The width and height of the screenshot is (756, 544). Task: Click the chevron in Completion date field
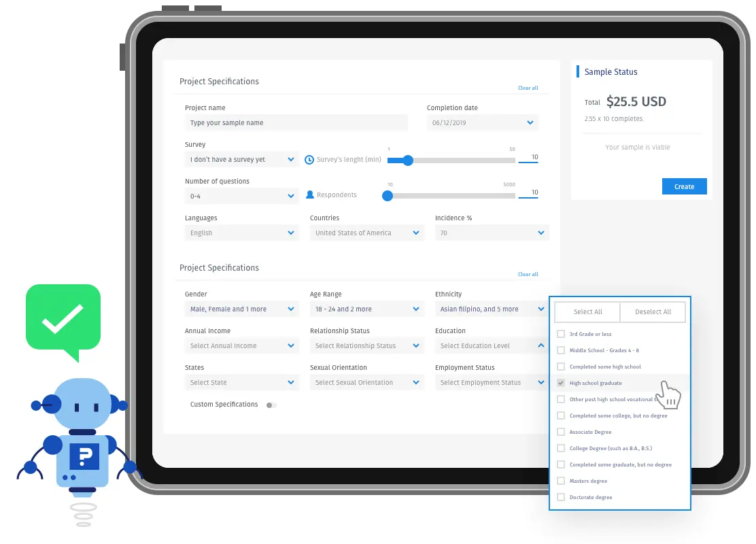point(530,122)
